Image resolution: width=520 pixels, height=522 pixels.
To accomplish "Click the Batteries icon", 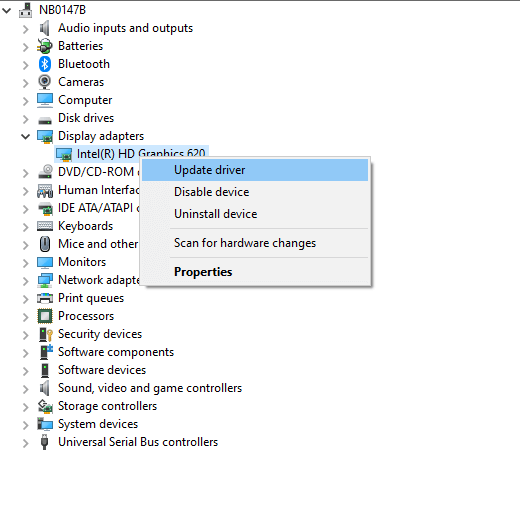I will 45,46.
